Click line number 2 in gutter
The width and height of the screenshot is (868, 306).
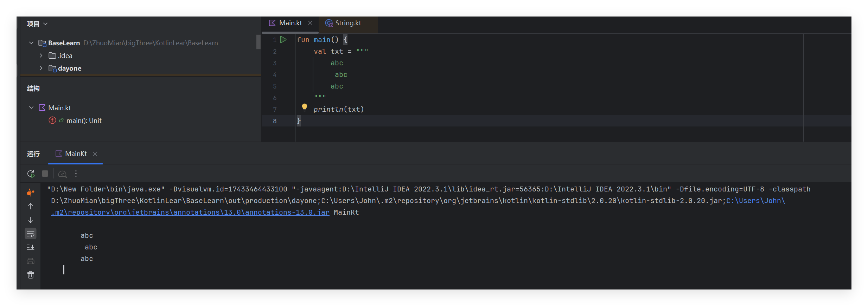pyautogui.click(x=275, y=51)
